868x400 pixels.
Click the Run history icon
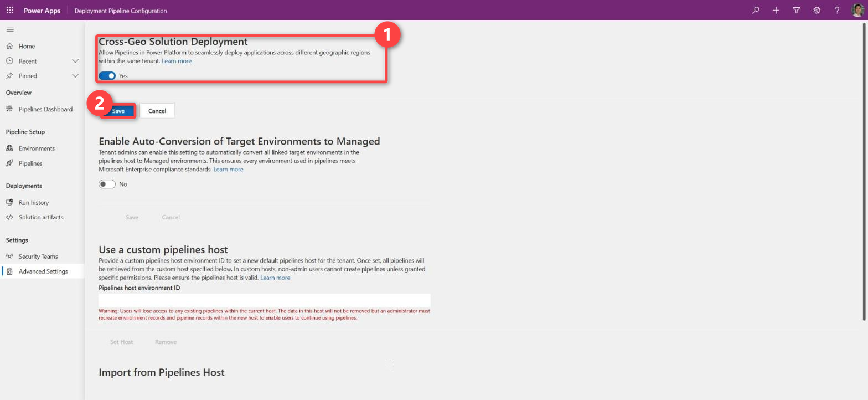(9, 202)
